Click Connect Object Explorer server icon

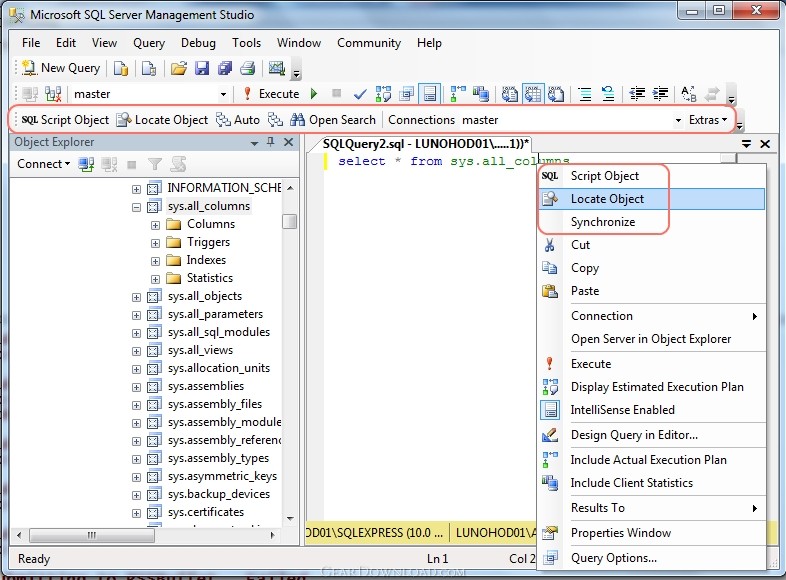(x=86, y=164)
